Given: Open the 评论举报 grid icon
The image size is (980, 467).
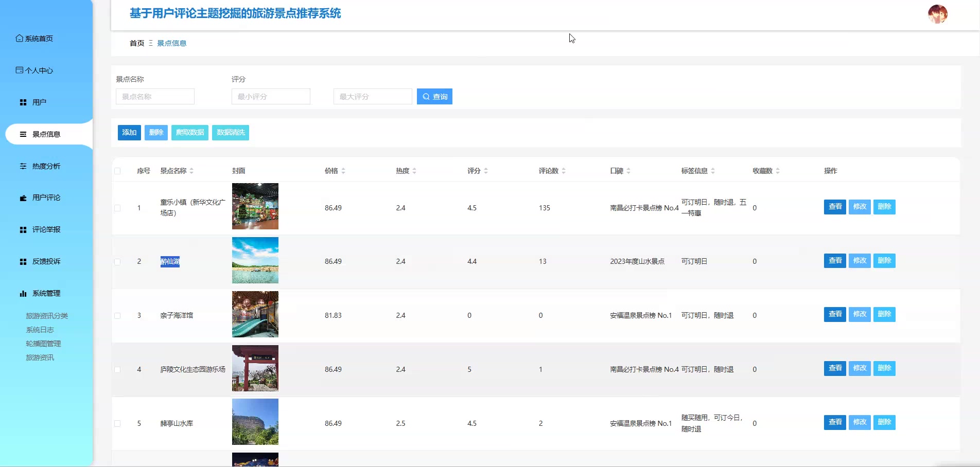Looking at the screenshot, I should tap(23, 229).
